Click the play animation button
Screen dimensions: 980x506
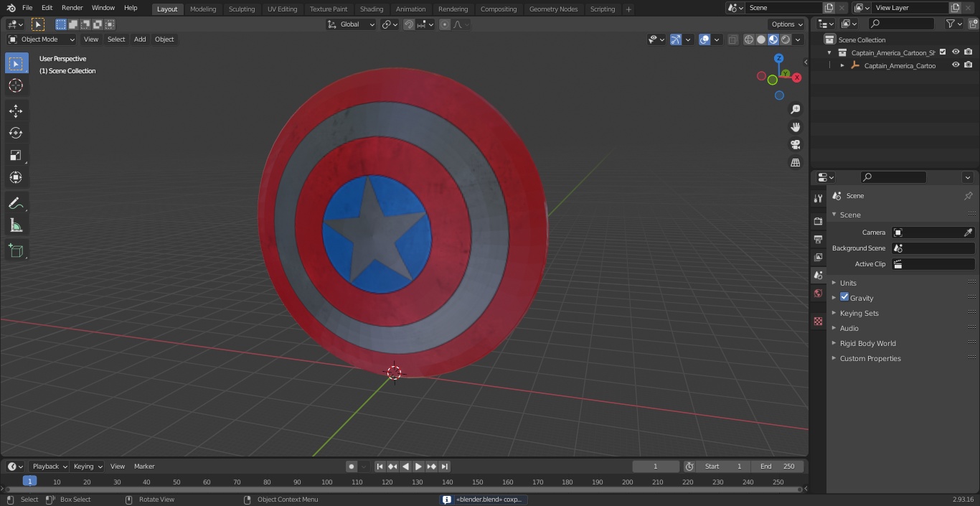(x=418, y=467)
